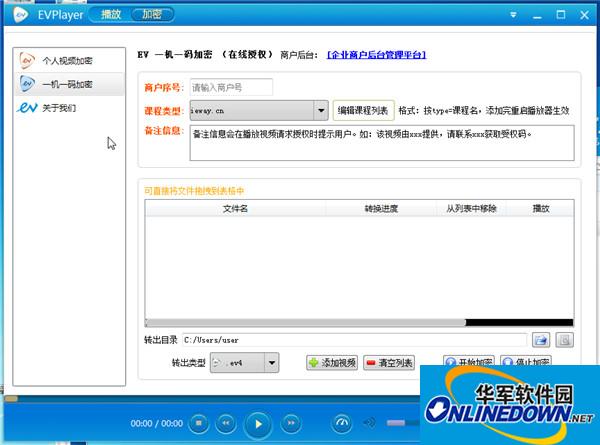Click the 清空列表 button

click(x=389, y=362)
